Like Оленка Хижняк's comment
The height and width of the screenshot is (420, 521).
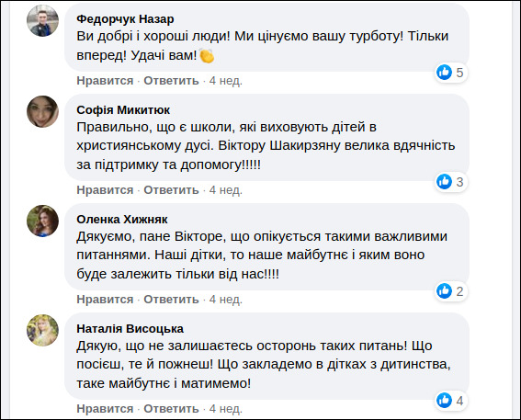pyautogui.click(x=105, y=300)
